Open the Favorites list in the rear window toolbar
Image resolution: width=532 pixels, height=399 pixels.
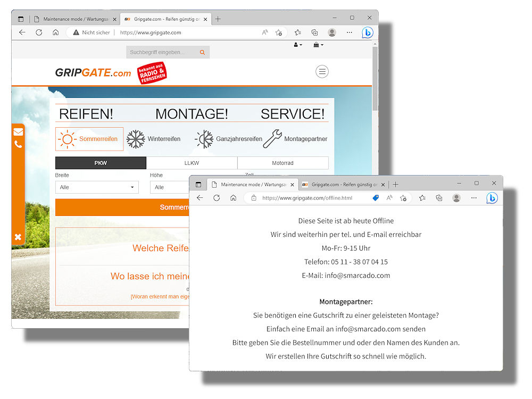tap(297, 32)
